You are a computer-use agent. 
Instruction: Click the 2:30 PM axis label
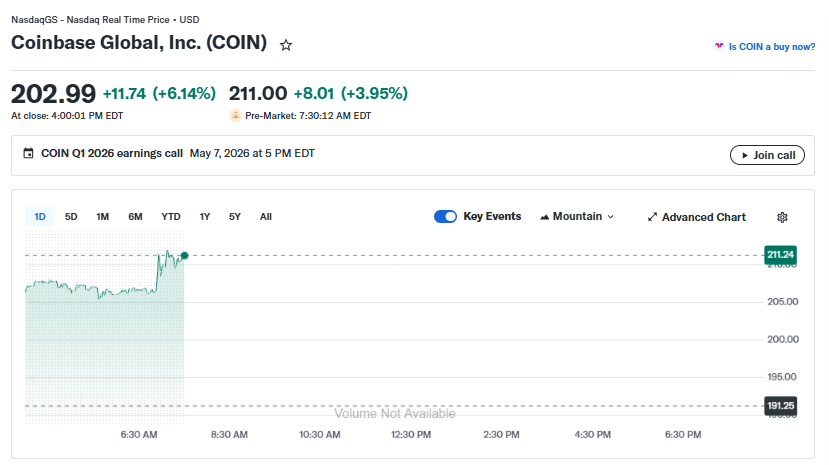tap(501, 434)
